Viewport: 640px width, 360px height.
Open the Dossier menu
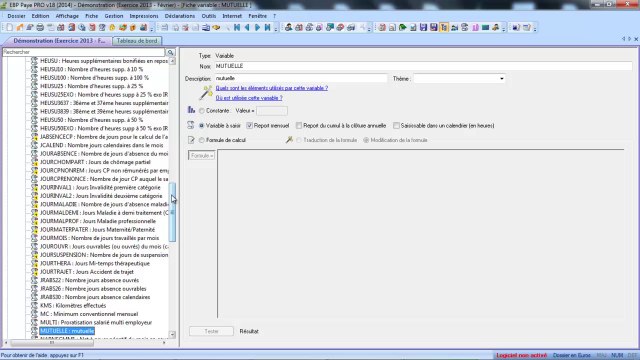(16, 16)
